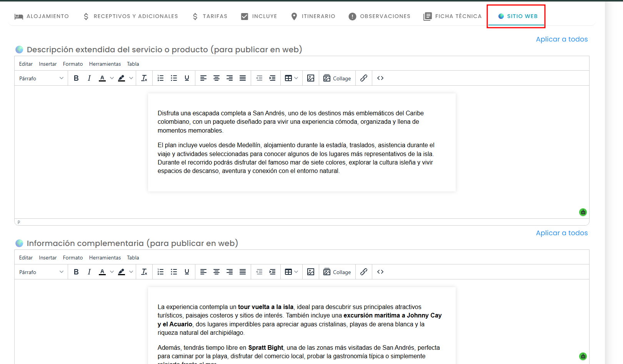
Task: Toggle bold in the Descripción extendida editor
Action: pos(76,78)
